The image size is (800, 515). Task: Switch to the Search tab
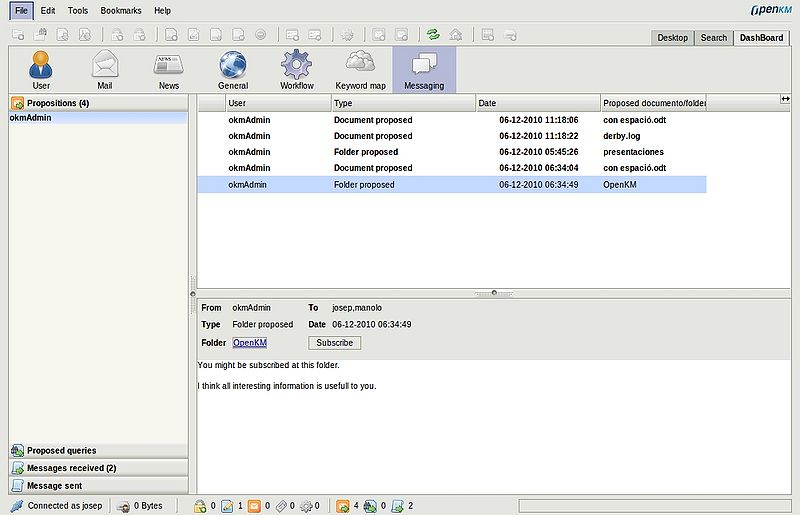click(713, 38)
